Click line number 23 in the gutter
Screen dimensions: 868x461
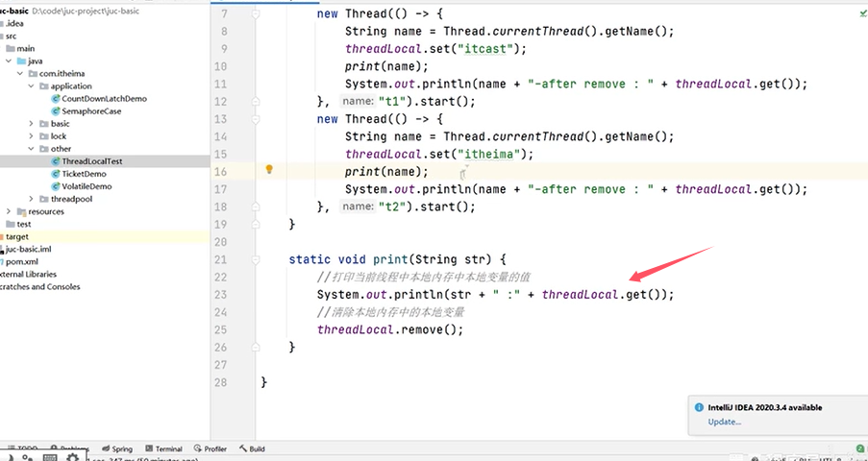[x=220, y=295]
